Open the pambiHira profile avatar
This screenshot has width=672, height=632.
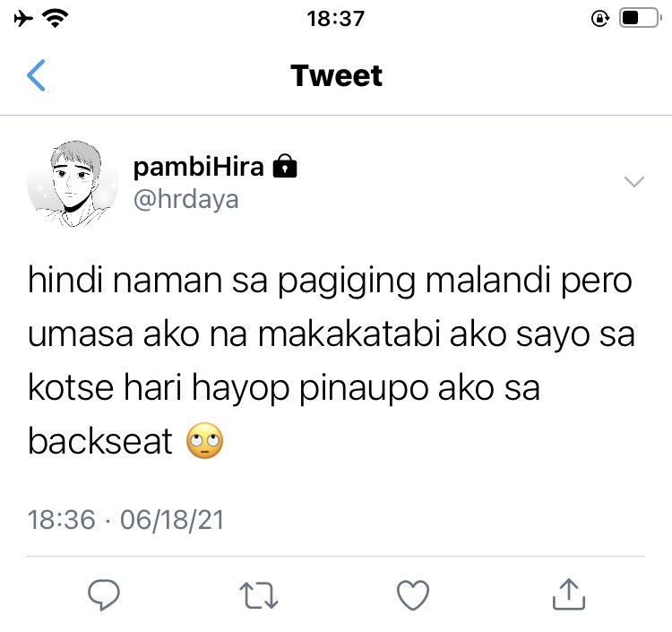click(x=73, y=184)
